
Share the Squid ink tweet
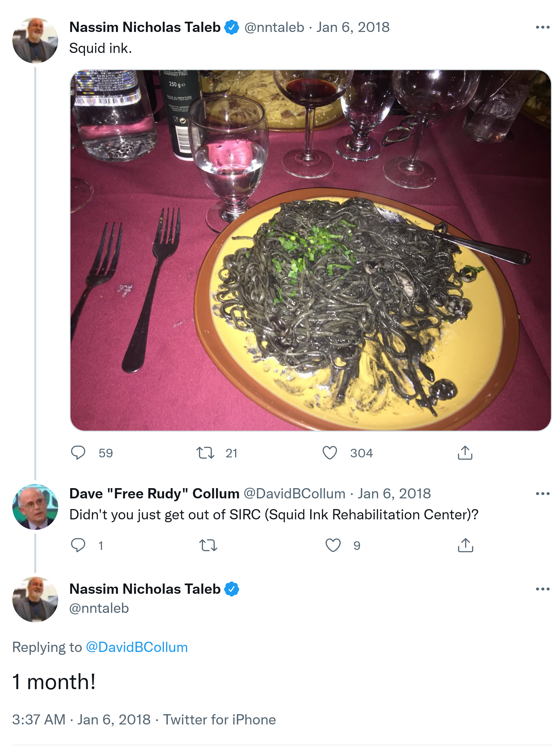[465, 453]
